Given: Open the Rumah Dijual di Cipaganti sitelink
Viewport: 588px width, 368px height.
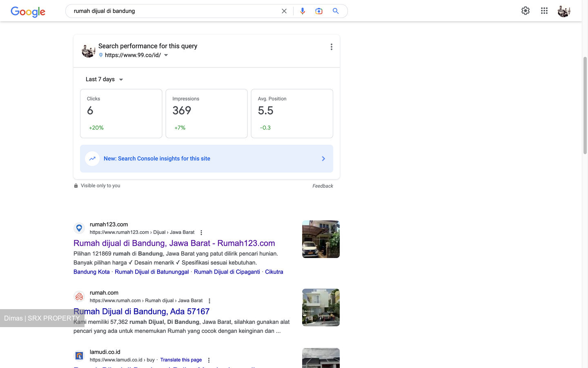Looking at the screenshot, I should click(227, 272).
